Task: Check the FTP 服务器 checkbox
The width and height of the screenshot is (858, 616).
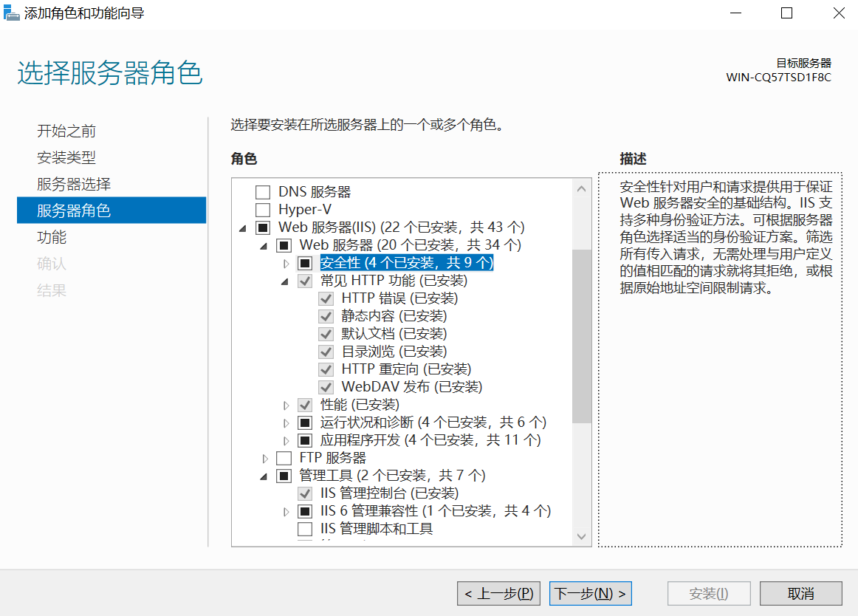Action: 284,458
